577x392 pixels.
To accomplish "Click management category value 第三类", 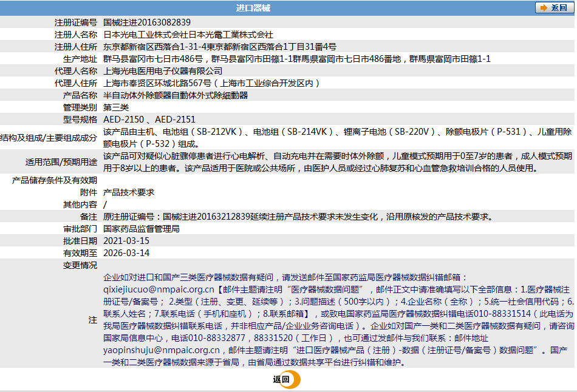I will coord(116,107).
